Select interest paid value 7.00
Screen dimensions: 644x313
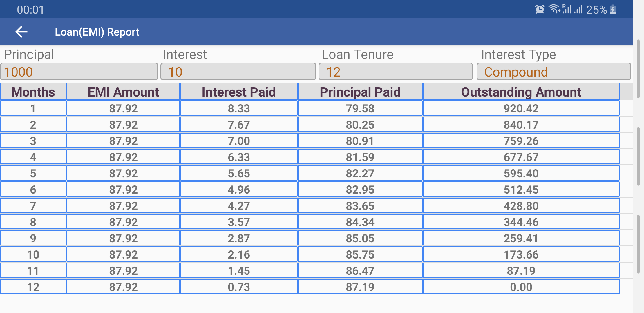click(239, 141)
